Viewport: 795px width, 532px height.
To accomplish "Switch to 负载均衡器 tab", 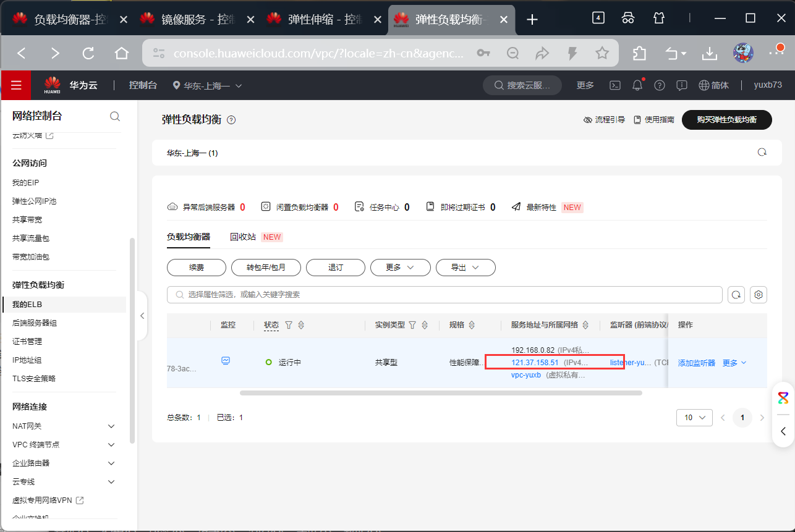I will click(189, 237).
